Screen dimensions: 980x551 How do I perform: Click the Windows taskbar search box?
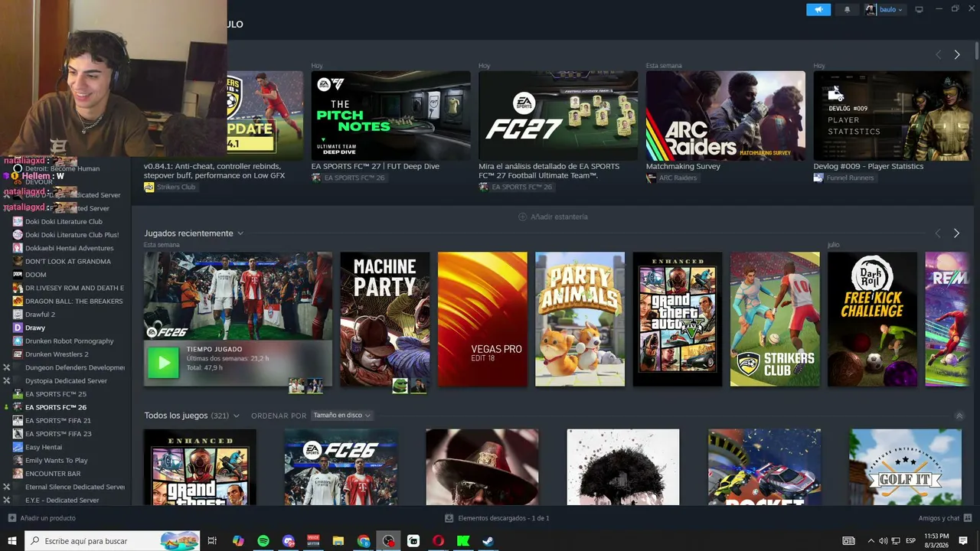pos(113,541)
